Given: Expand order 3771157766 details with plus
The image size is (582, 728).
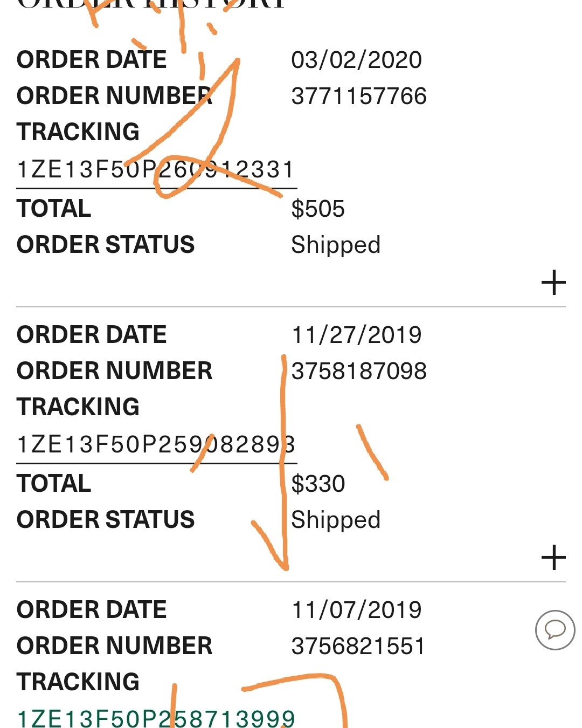Looking at the screenshot, I should click(x=553, y=283).
